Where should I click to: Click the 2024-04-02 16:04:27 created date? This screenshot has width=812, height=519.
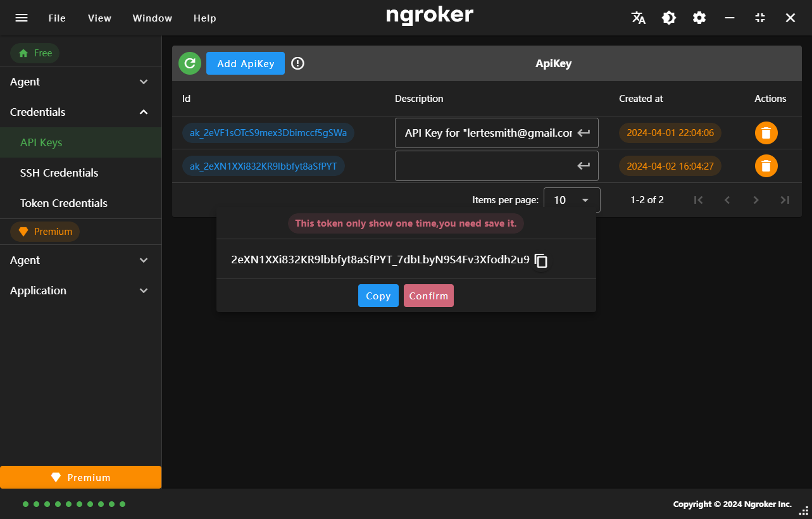670,166
